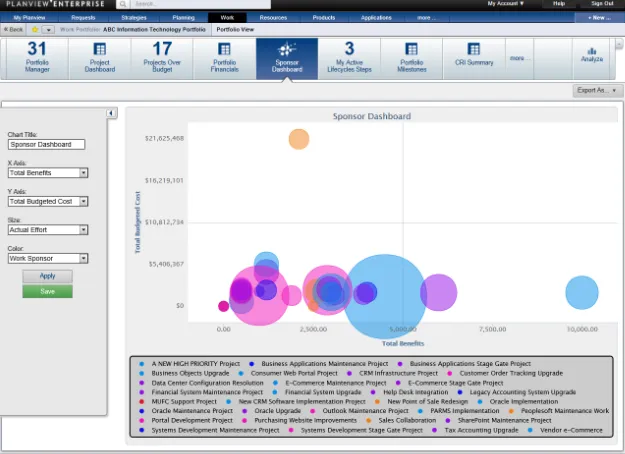Open the Applications tab
The width and height of the screenshot is (625, 454).
click(x=376, y=18)
